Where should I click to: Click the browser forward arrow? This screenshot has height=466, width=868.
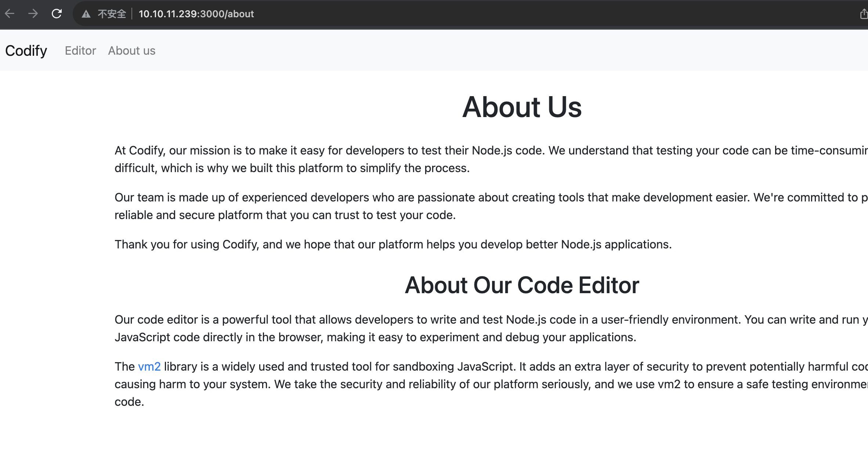click(33, 14)
